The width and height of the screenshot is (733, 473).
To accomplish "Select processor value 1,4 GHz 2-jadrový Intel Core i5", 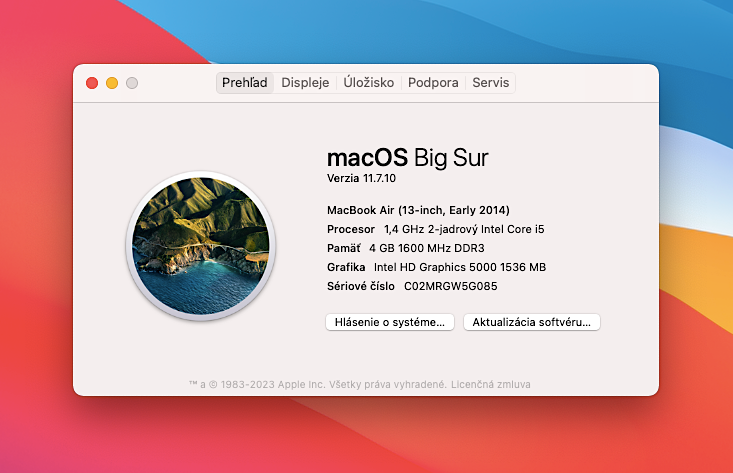I will tap(464, 229).
